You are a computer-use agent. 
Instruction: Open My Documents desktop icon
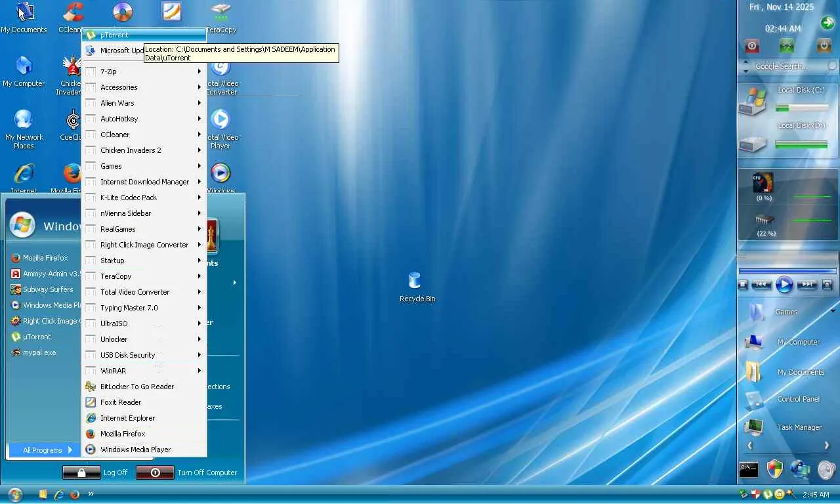pos(24,18)
